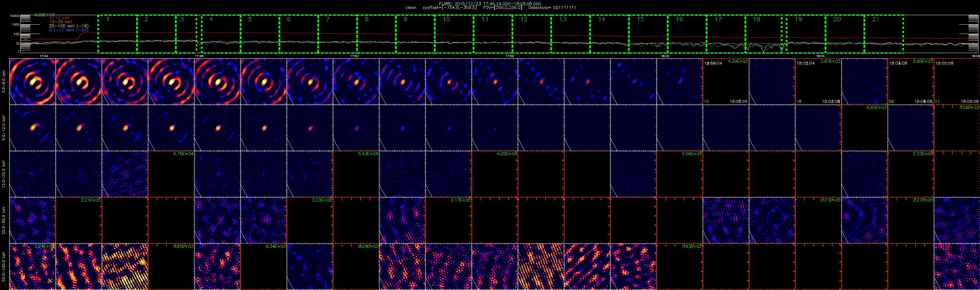Select interval 18 marker on the lightcurve
The height and width of the screenshot is (290, 980).
pyautogui.click(x=756, y=19)
